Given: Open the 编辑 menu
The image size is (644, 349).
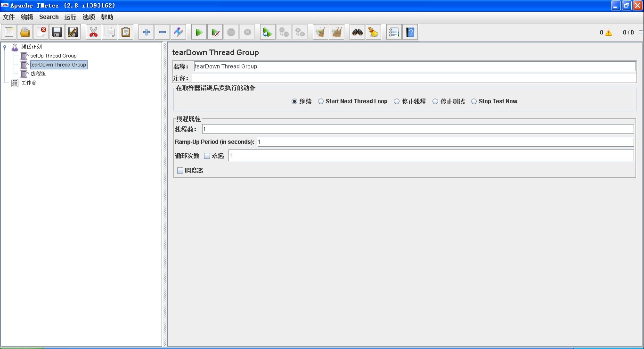Looking at the screenshot, I should [x=27, y=17].
